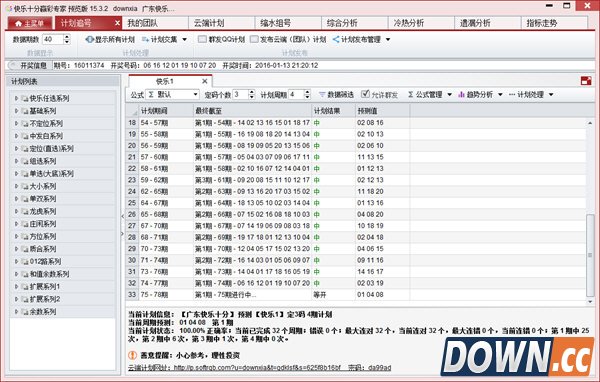Viewport: 600px width, 382px height.
Task: Select the 和值余数系列 folder
Action: (x=45, y=274)
